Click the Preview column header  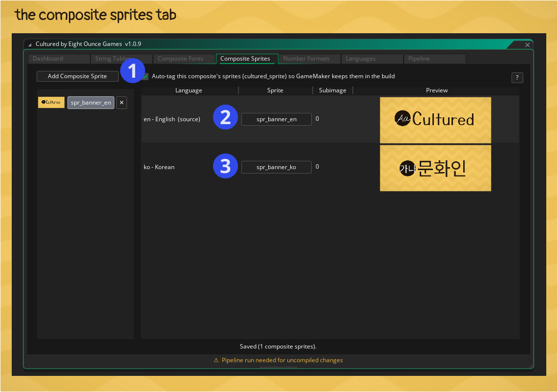[x=437, y=90]
